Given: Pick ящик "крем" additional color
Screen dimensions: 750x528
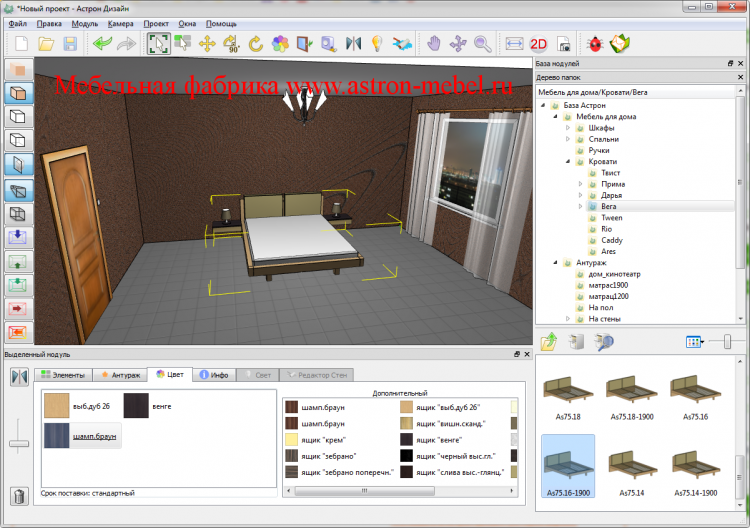Looking at the screenshot, I should (316, 440).
